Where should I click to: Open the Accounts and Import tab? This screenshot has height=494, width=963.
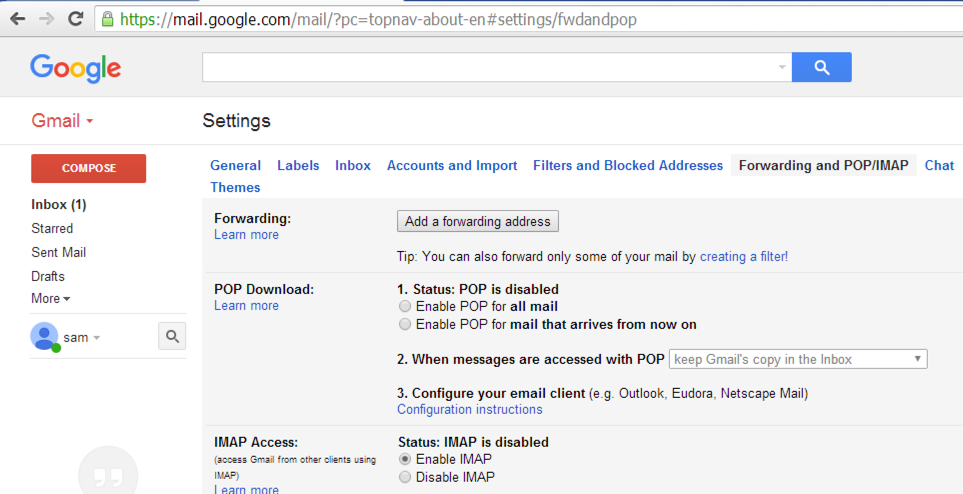coord(452,165)
